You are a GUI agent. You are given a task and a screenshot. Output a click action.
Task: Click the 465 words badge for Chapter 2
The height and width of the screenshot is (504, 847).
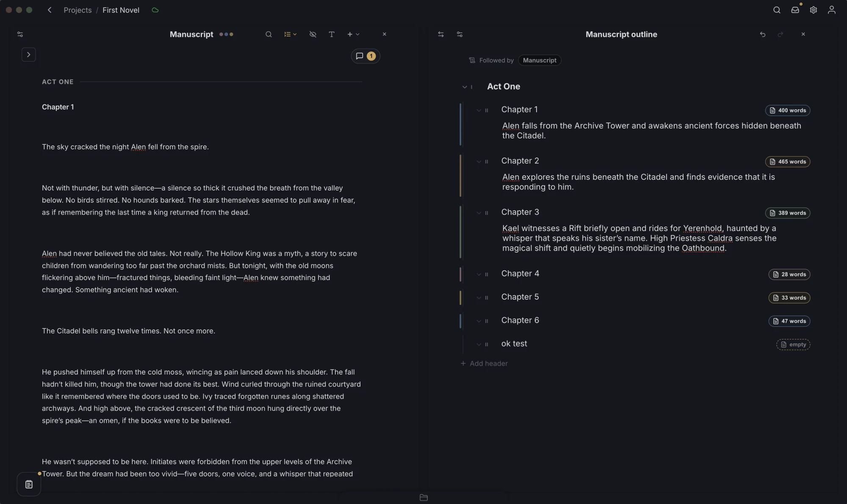(787, 162)
